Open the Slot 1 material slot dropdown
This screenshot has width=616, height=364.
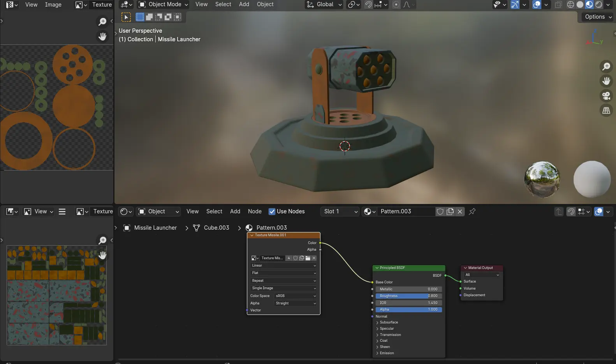[340, 211]
